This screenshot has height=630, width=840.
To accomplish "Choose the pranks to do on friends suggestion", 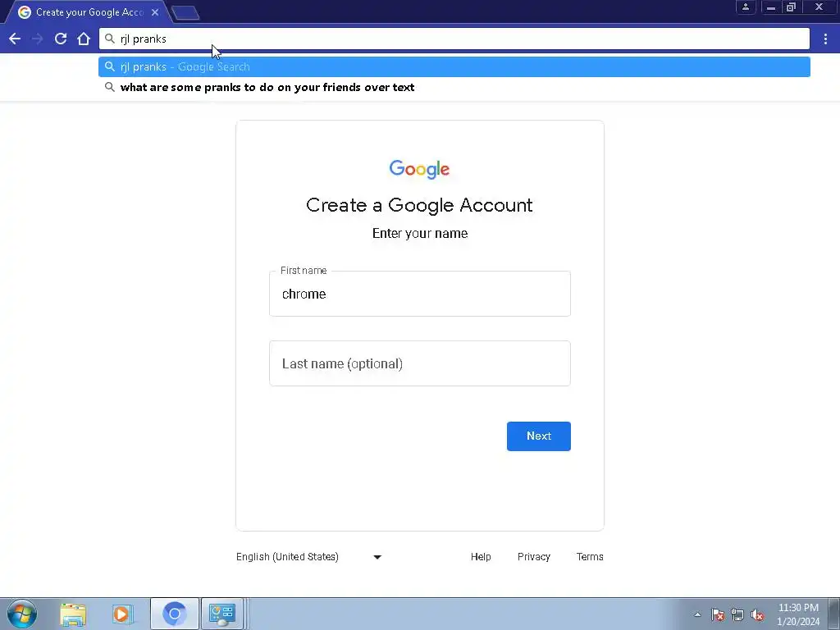I will 454,87.
